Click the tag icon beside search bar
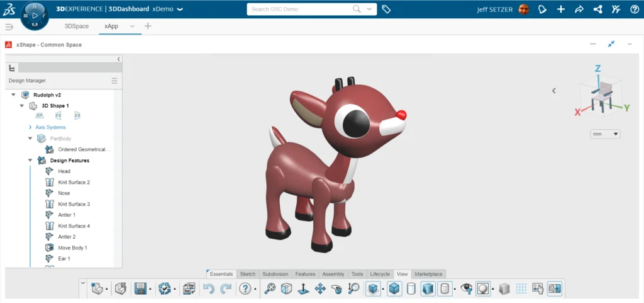 [x=387, y=9]
